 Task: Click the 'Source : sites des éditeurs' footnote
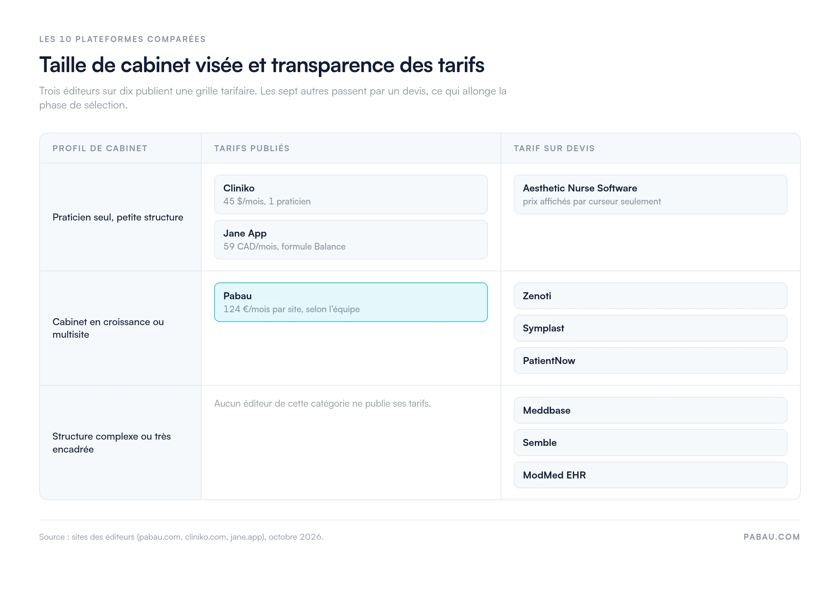pos(181,537)
